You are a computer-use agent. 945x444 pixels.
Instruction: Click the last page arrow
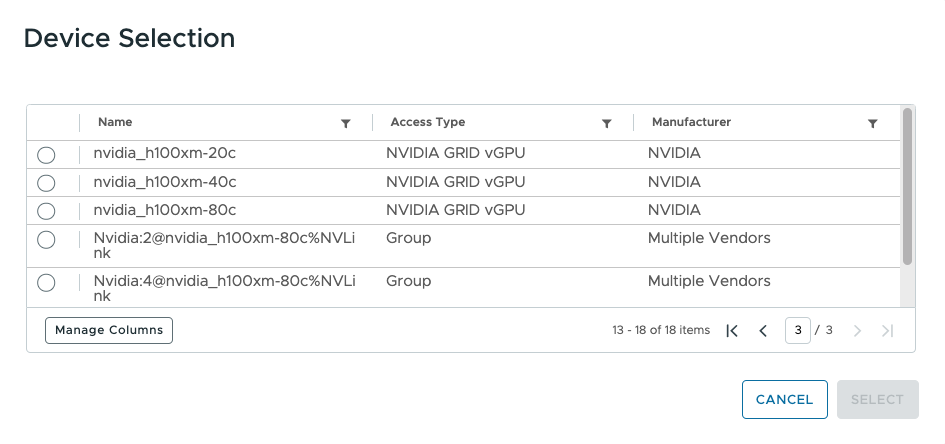pos(887,331)
